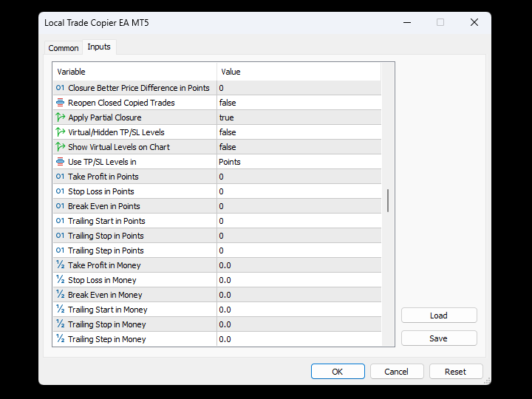Edit the Take Profit in Points value
This screenshot has width=532, height=399.
tap(299, 177)
